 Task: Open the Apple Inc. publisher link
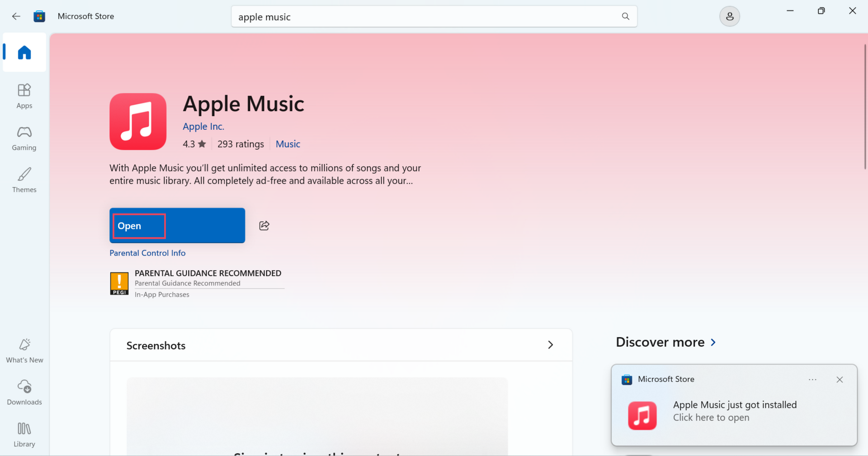(x=203, y=126)
